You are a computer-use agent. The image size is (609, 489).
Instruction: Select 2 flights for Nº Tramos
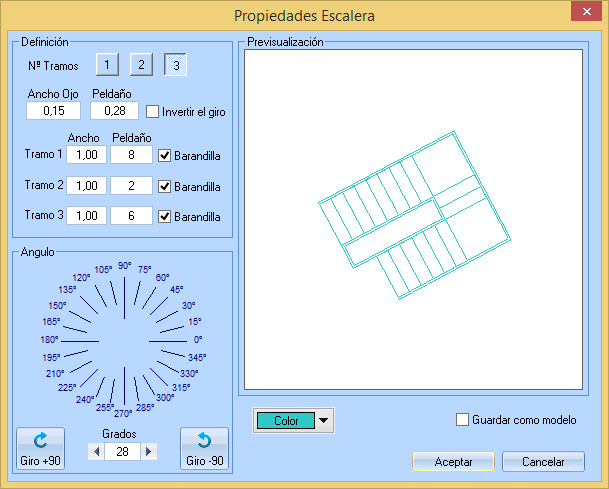142,66
